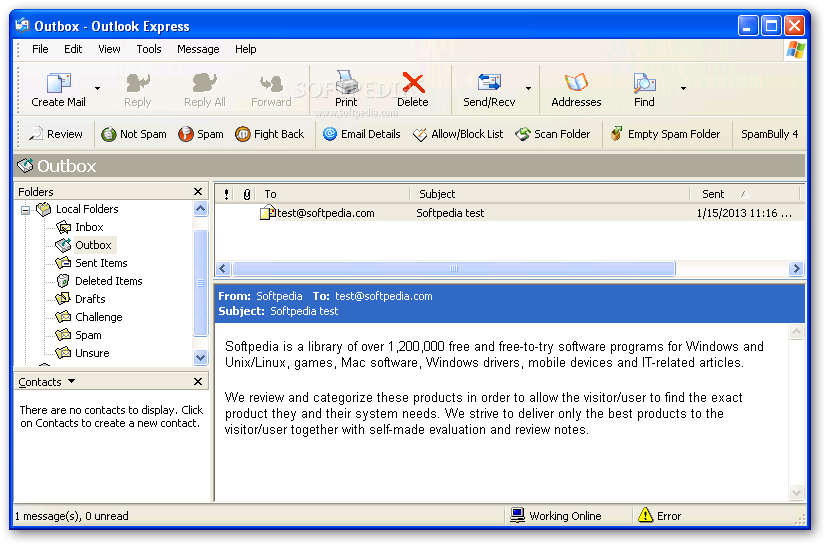Select the Drafts folder
The height and width of the screenshot is (545, 826).
(x=90, y=299)
